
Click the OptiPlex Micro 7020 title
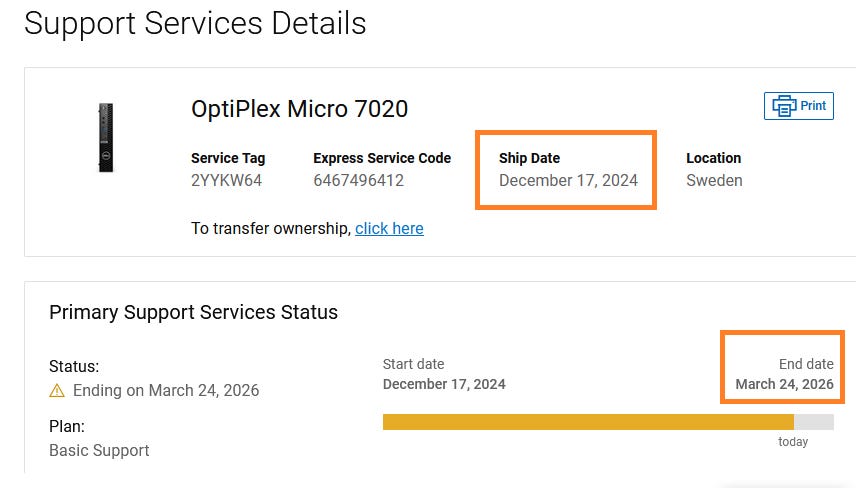[299, 109]
